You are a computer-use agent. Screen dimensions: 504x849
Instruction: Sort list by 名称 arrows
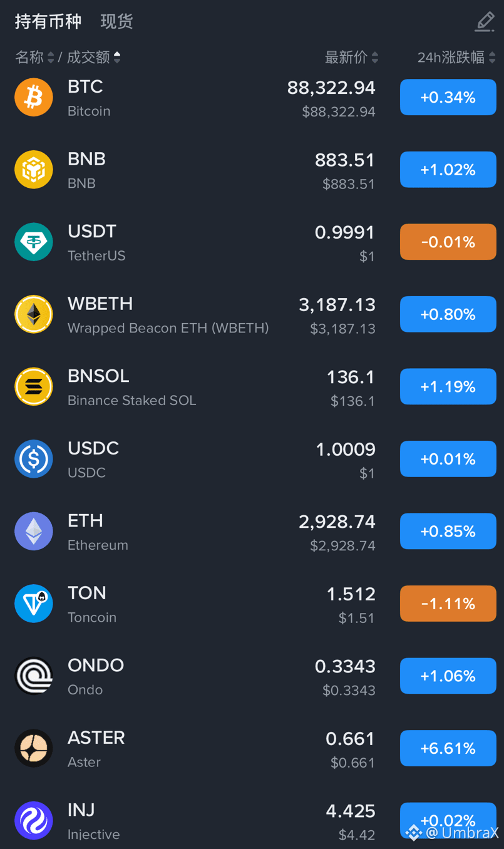coord(51,58)
